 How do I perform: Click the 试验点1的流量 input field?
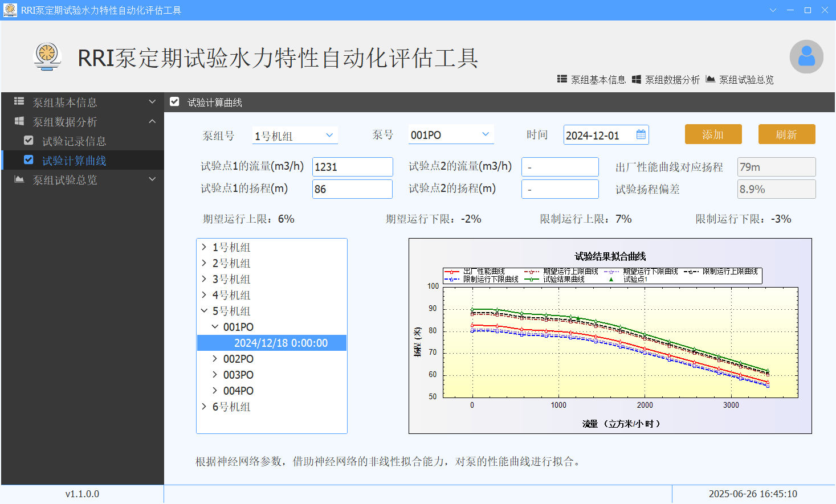tap(352, 167)
